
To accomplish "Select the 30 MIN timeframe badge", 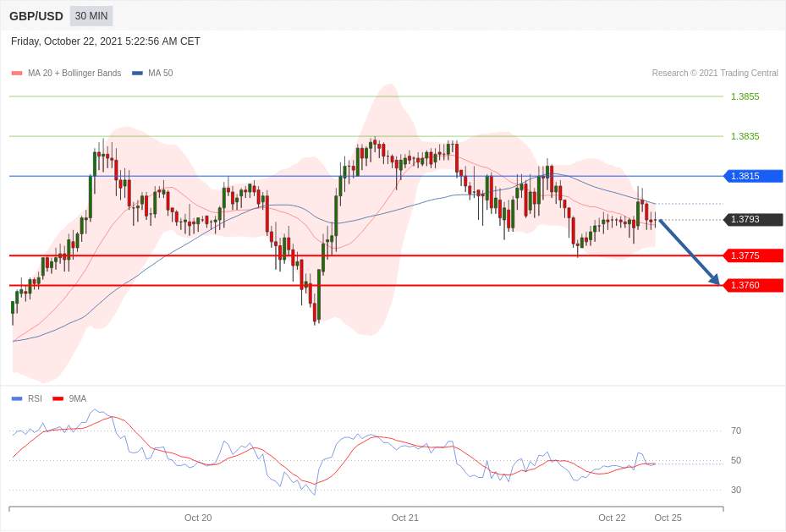I will click(x=91, y=16).
